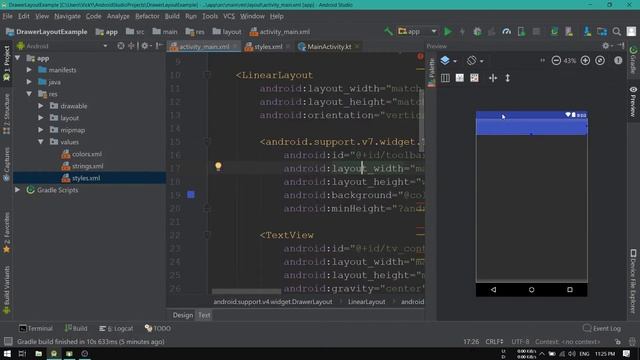640x360 pixels.
Task: Hide the Preview panel
Action: pyautogui.click(x=621, y=46)
